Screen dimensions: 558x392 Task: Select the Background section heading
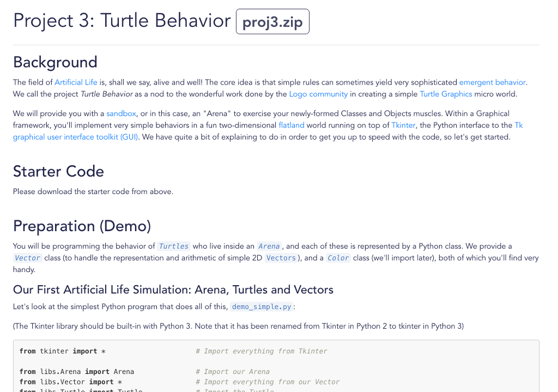pyautogui.click(x=54, y=62)
